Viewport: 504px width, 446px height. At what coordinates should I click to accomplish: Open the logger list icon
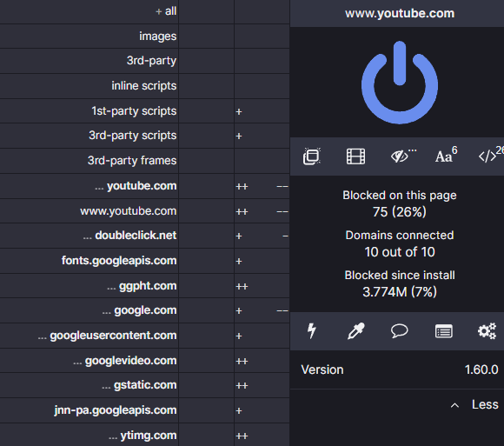pos(443,331)
